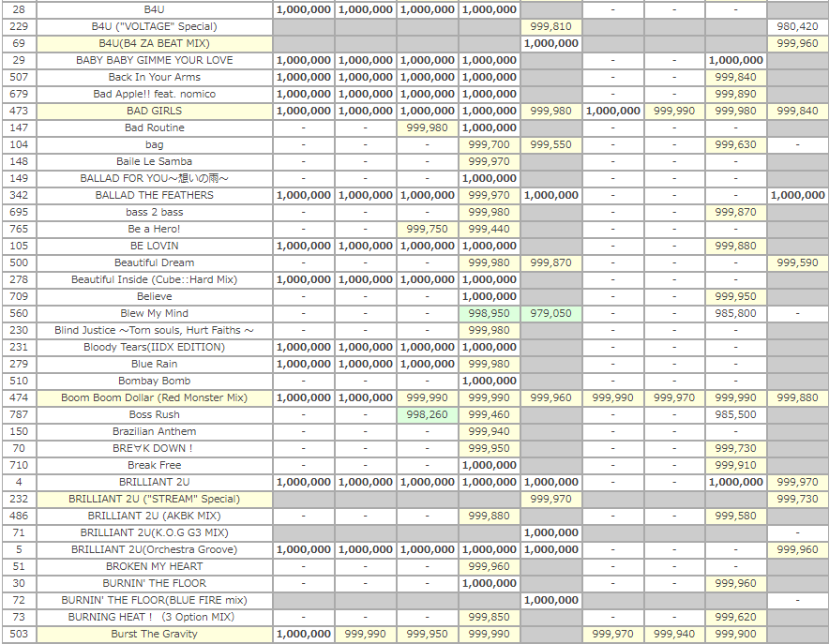829x644 pixels.
Task: Click green score 998,950 for Blew My Mind
Action: point(489,314)
